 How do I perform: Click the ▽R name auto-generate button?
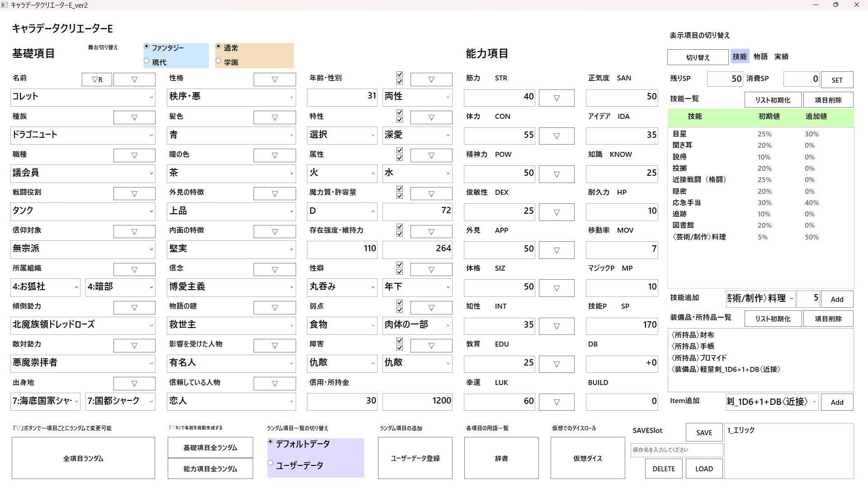97,80
